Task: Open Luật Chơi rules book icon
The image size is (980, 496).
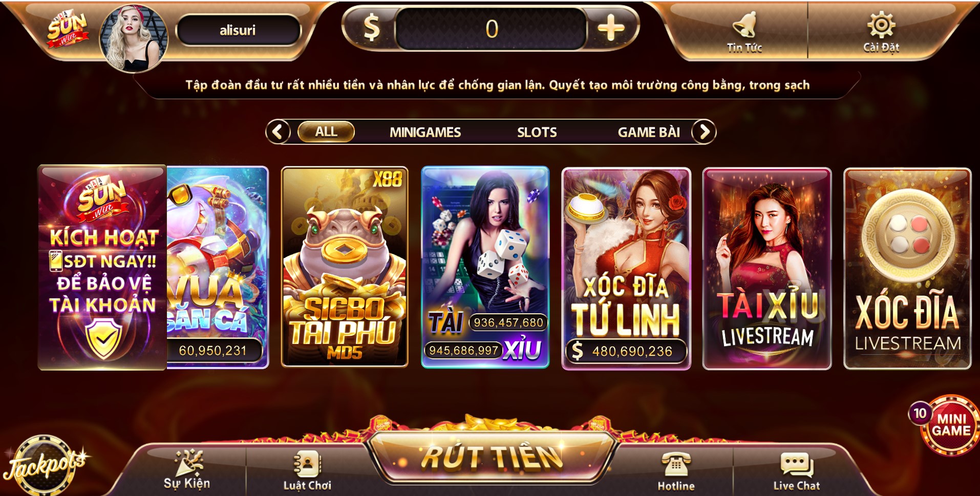Action: 307,464
